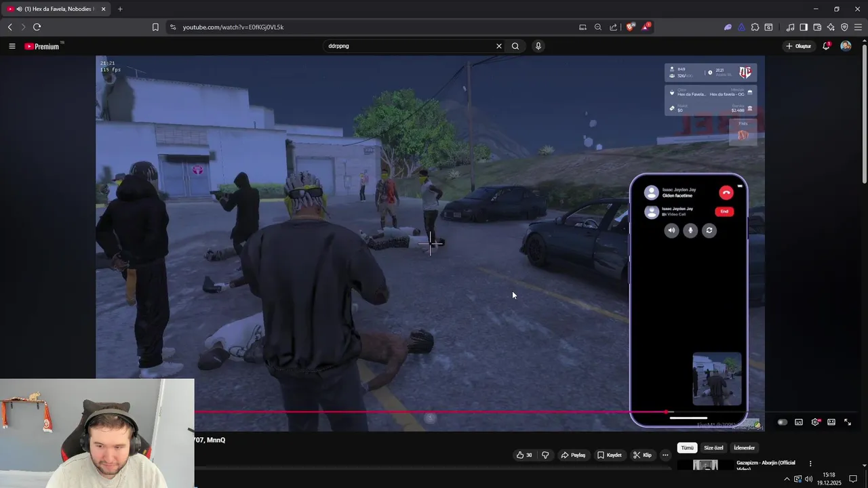
Task: Toggle the autoplay switch in player
Action: click(x=782, y=422)
